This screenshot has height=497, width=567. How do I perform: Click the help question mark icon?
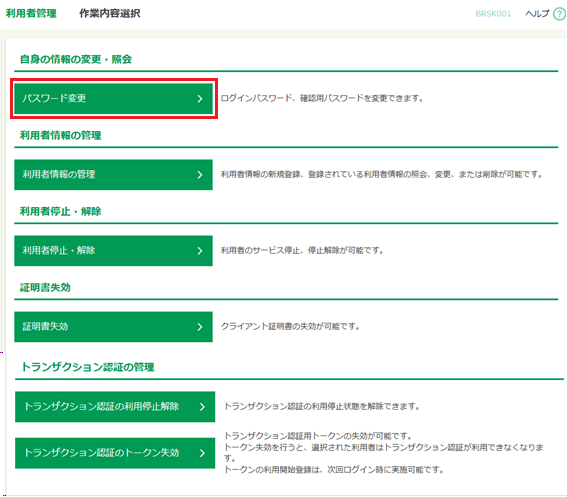point(559,14)
